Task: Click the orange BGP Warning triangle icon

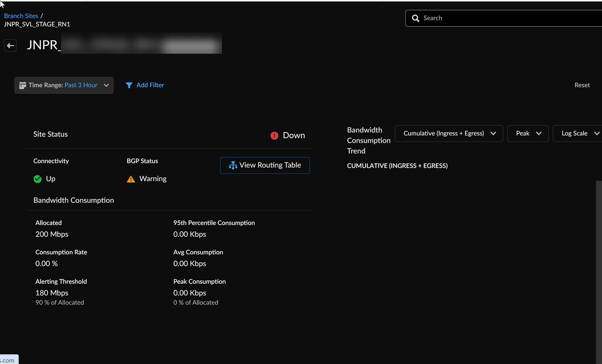Action: (x=131, y=179)
